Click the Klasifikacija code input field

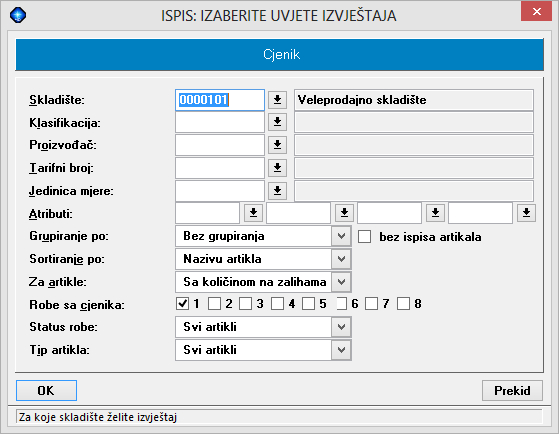tap(220, 122)
